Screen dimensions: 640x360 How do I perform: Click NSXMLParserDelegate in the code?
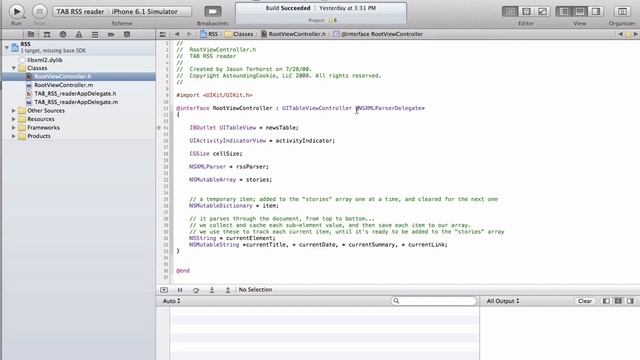point(390,108)
